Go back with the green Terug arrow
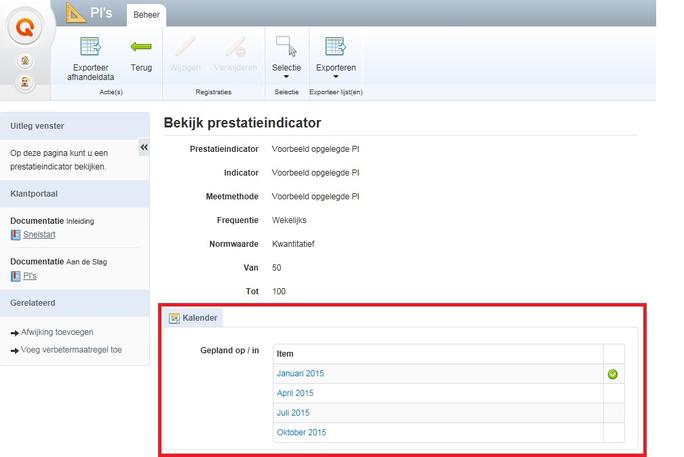684x457 pixels. coord(141,46)
